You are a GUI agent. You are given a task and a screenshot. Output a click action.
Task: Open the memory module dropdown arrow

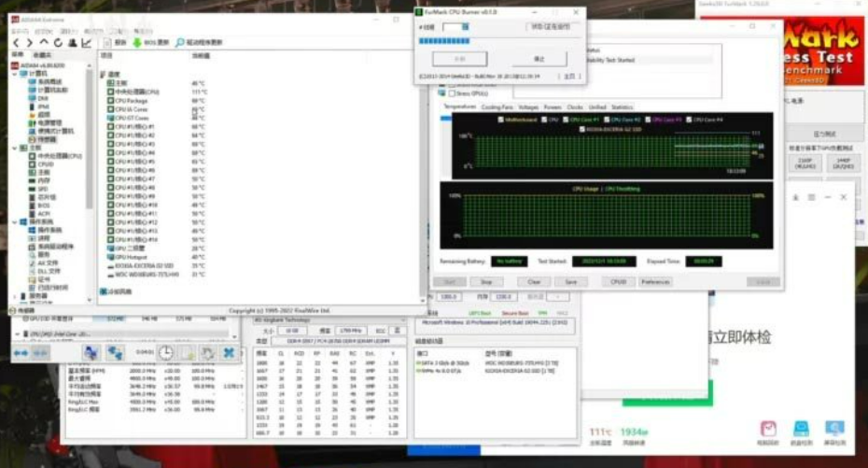pos(402,320)
